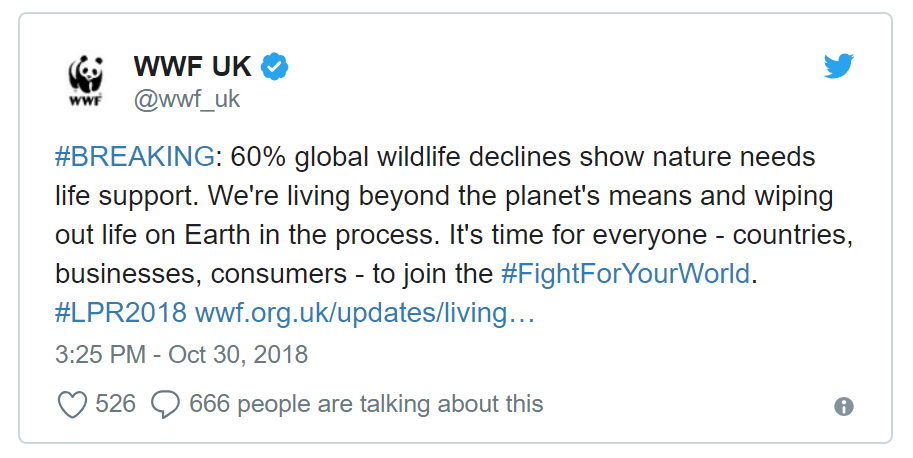Like the tweet with the heart icon
Image resolution: width=913 pixels, height=458 pixels.
point(72,404)
